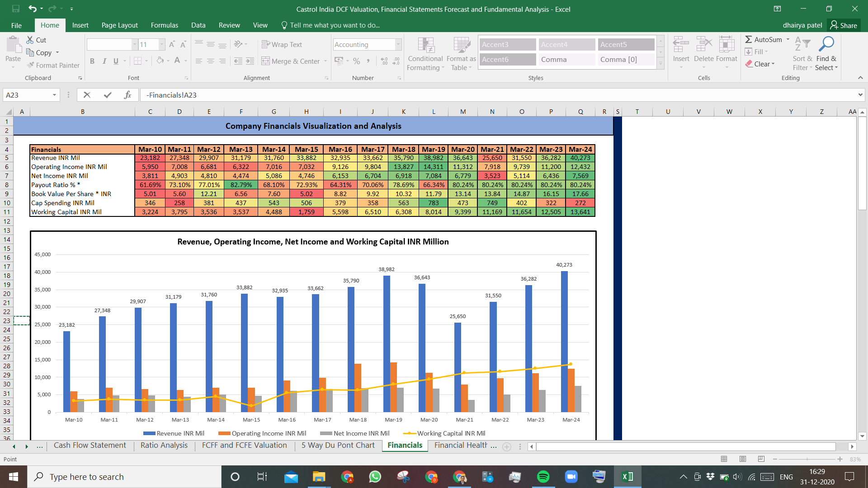Switch to FCFF and FCFE Valuation sheet

[x=245, y=446]
